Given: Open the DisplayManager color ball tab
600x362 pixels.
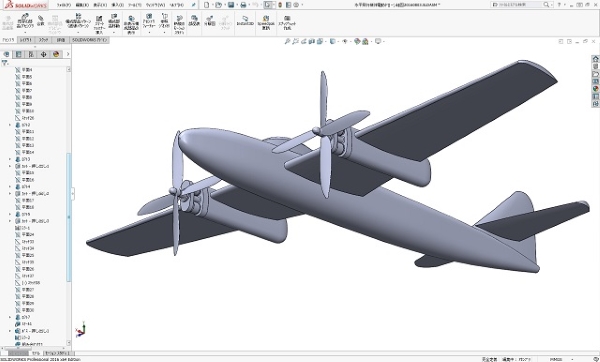Looking at the screenshot, I should (56, 54).
